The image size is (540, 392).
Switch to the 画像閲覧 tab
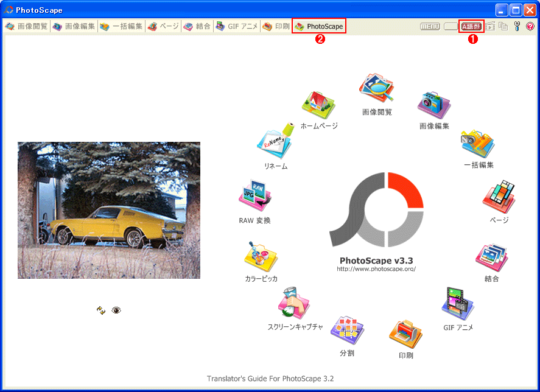[x=27, y=26]
